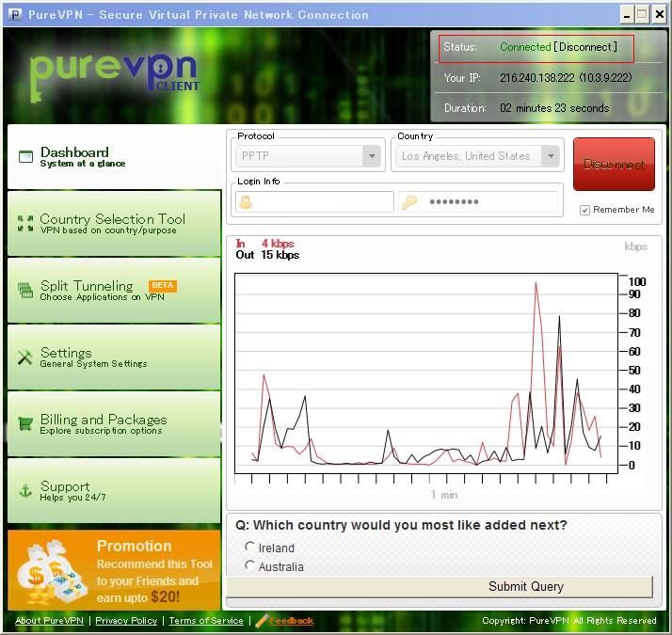Viewport: 672px width, 635px height.
Task: Open the Country Selection Tool section
Action: point(114,224)
